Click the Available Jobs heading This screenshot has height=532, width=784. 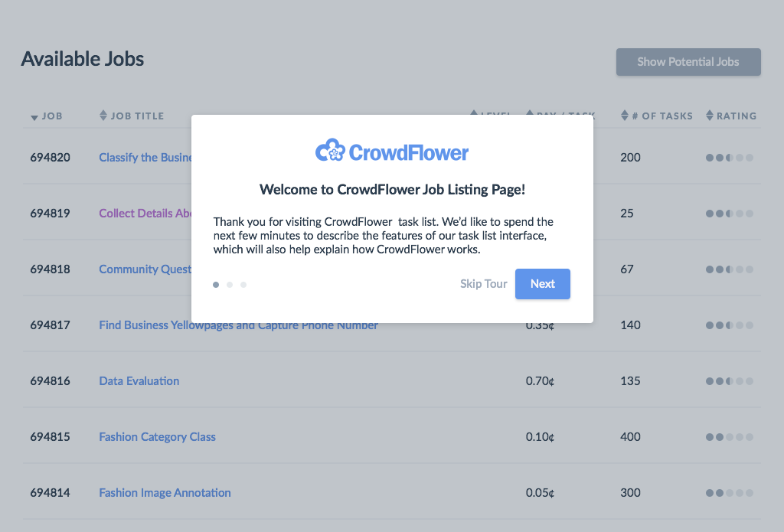pos(83,59)
